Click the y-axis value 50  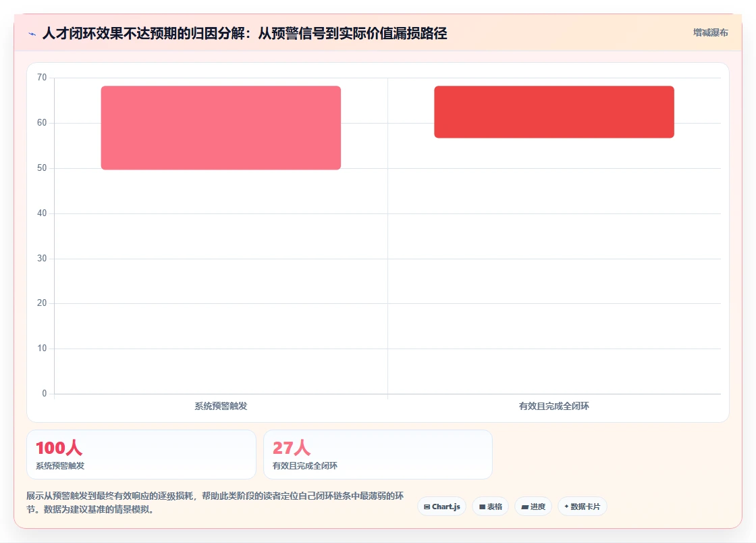point(42,168)
